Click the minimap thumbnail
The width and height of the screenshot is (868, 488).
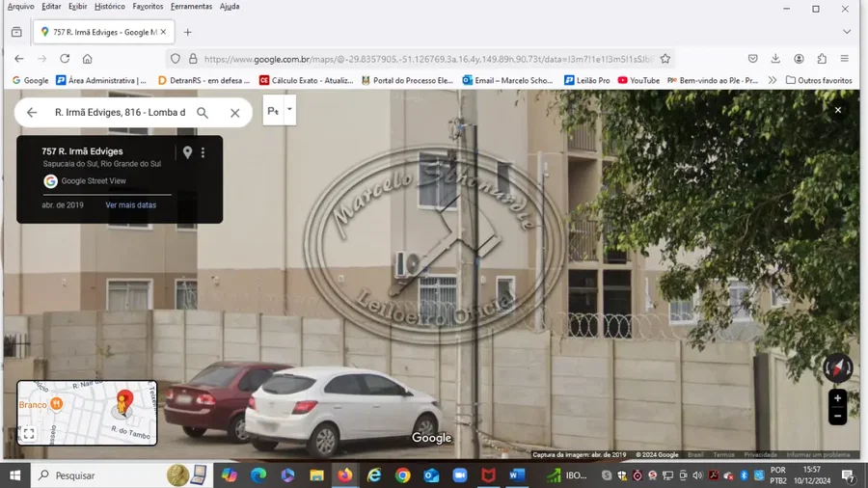[87, 413]
